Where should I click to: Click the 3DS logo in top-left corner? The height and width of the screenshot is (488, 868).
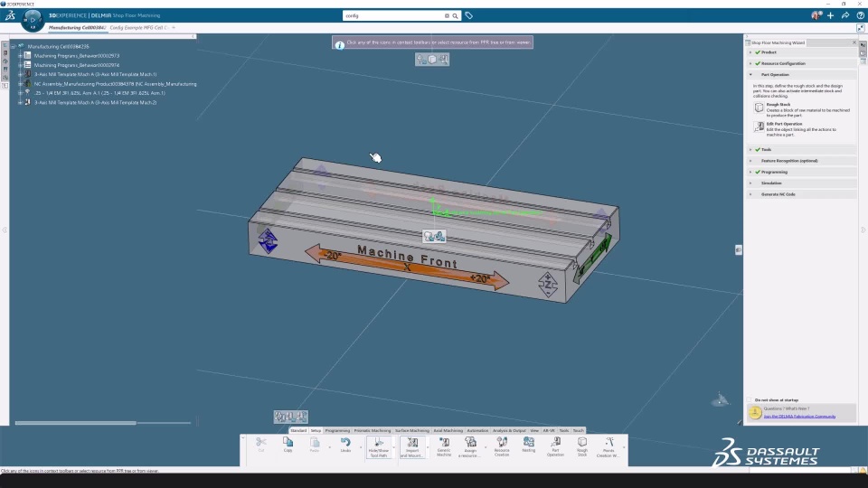pyautogui.click(x=10, y=15)
